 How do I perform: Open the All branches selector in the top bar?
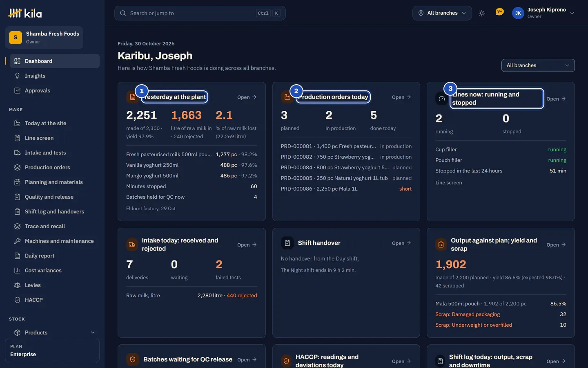(442, 13)
